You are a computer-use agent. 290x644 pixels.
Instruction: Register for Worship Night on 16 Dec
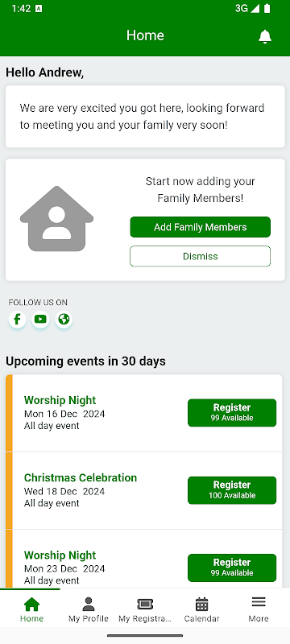point(232,413)
